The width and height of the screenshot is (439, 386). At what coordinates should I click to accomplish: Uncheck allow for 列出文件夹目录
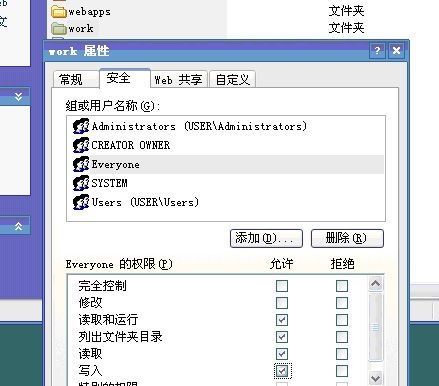(282, 337)
